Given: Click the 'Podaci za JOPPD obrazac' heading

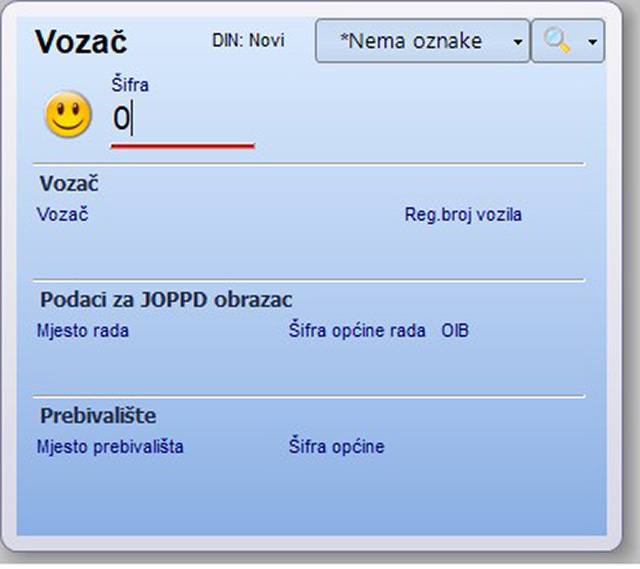Looking at the screenshot, I should [166, 300].
